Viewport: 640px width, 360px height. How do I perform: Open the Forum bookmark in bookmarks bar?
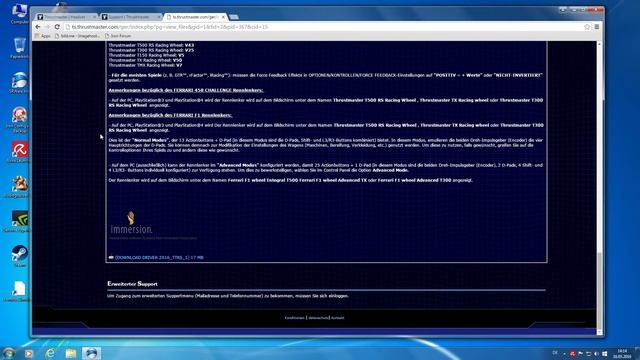118,36
